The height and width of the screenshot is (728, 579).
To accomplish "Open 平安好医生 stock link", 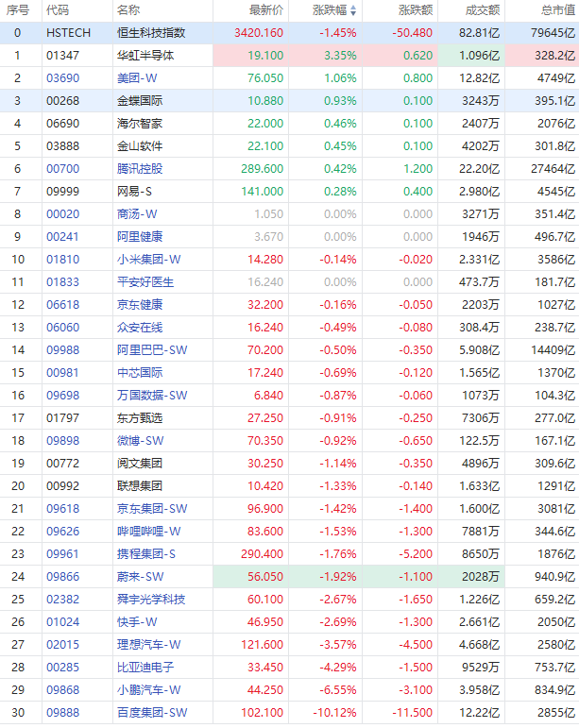I will tap(145, 281).
